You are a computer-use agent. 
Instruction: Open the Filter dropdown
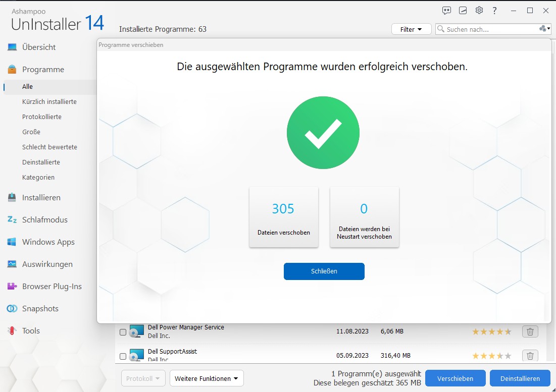(x=412, y=29)
